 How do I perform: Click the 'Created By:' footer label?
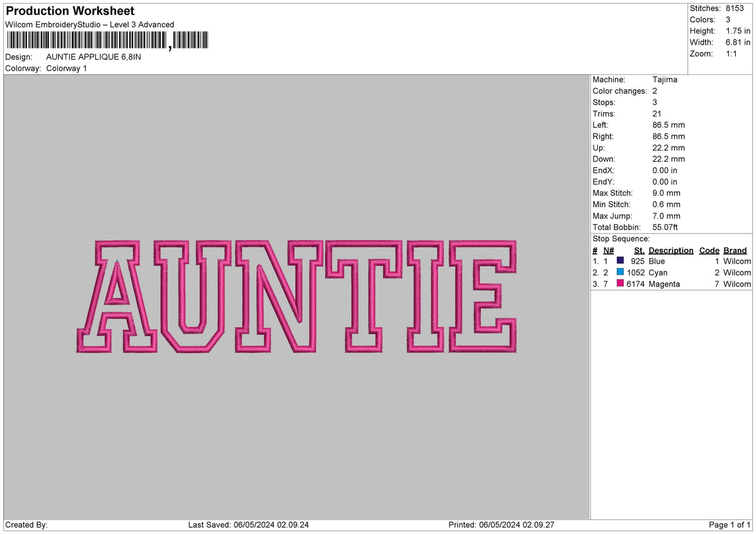tap(26, 525)
